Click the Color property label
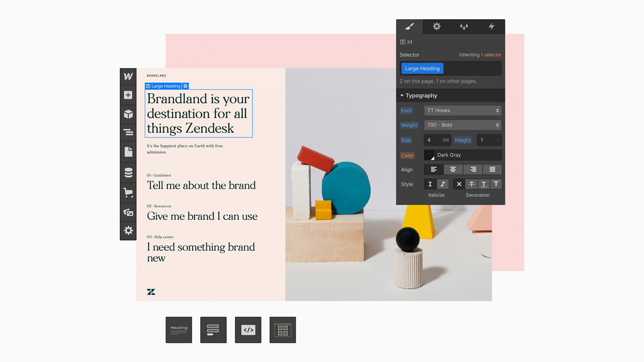This screenshot has width=644, height=362. [407, 156]
